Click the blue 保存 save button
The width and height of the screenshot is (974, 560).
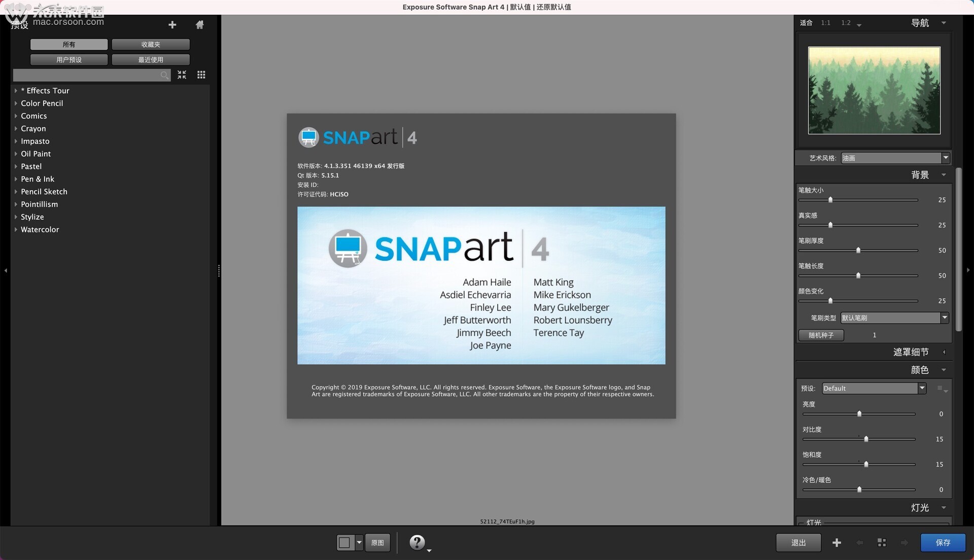943,543
